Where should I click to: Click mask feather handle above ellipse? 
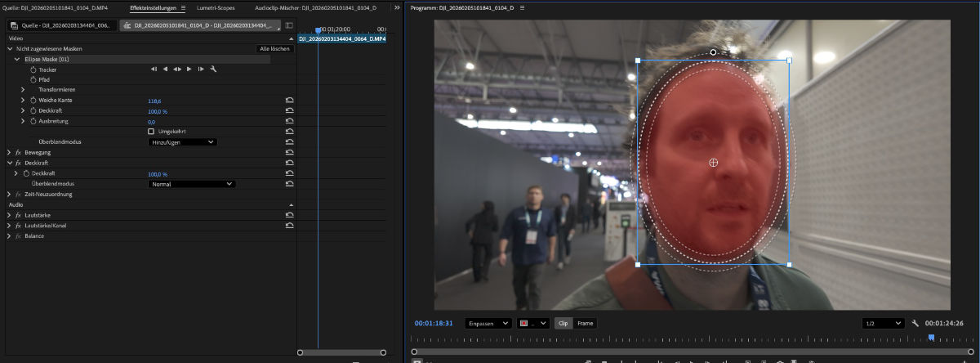713,52
